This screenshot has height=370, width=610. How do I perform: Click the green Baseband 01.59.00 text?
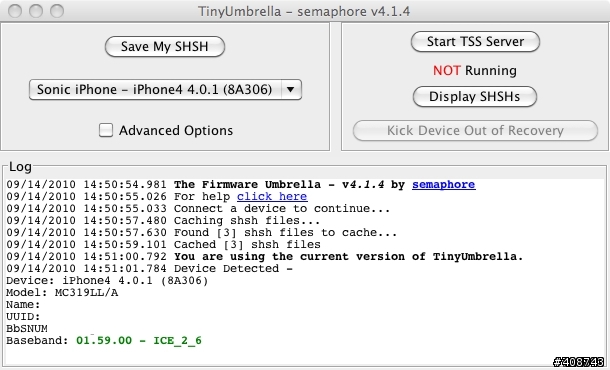[x=139, y=340]
